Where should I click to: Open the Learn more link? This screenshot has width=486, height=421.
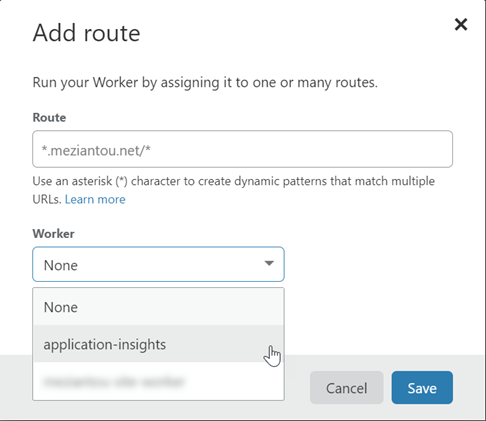point(95,199)
